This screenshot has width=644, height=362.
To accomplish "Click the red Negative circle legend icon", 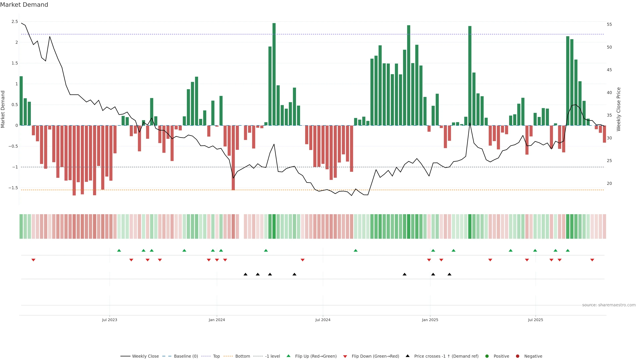I will [x=518, y=356].
